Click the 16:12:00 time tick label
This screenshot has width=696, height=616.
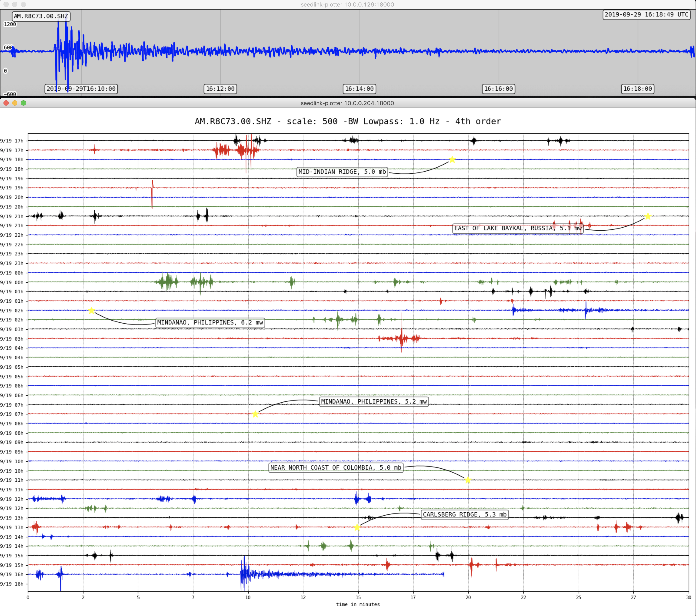(x=220, y=89)
